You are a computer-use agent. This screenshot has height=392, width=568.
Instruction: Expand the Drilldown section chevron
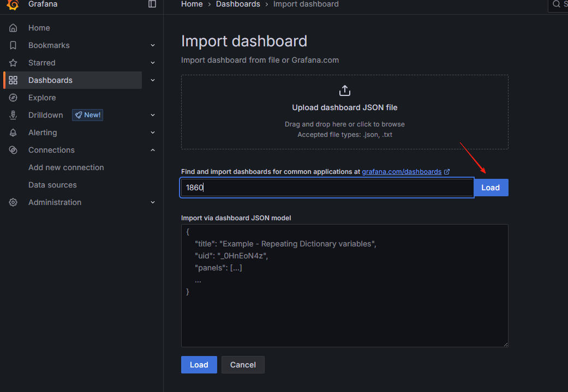[x=153, y=115]
